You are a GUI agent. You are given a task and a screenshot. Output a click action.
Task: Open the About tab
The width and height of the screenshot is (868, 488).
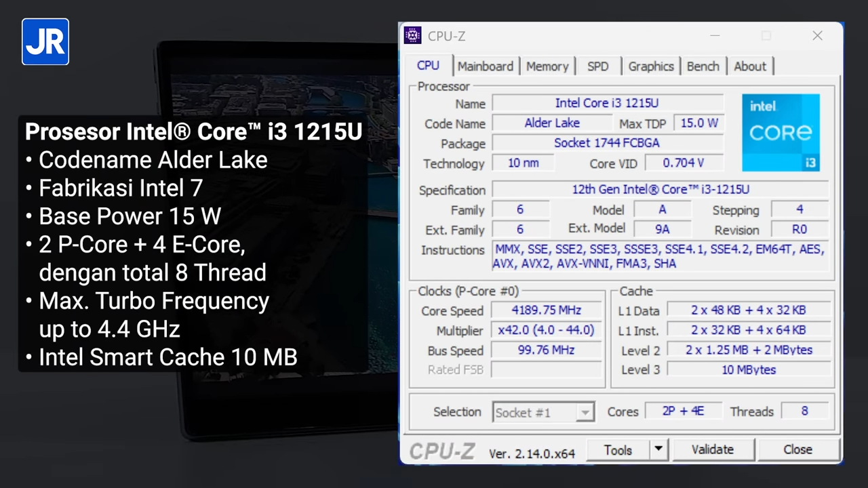[750, 66]
